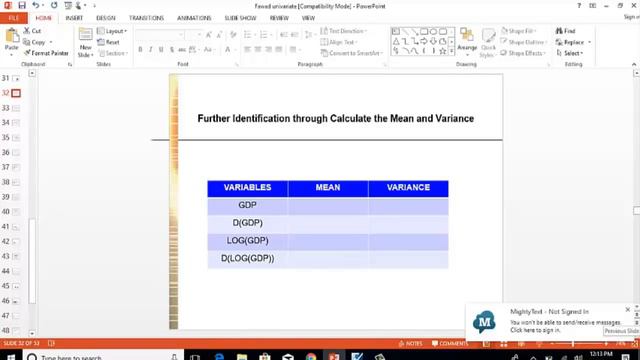Viewport: 640px width, 360px height.
Task: Undo the last action
Action: click(36, 6)
